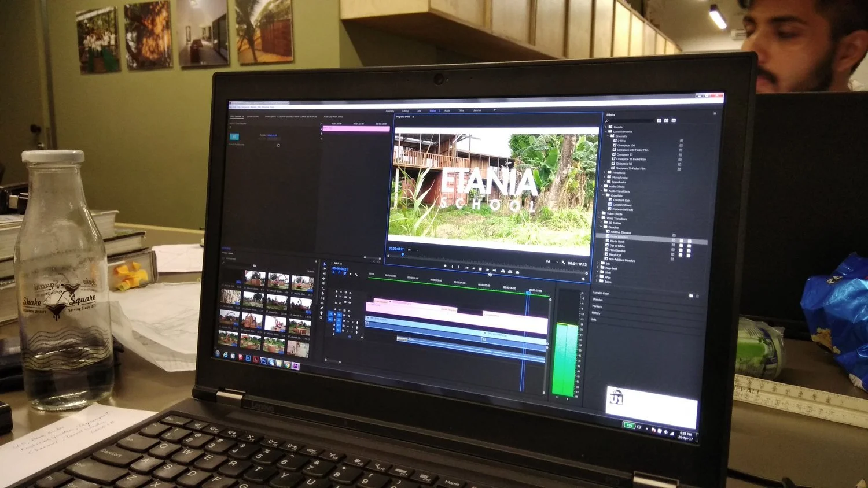
Task: Toggle the YUV Effects filter icon
Action: click(674, 120)
